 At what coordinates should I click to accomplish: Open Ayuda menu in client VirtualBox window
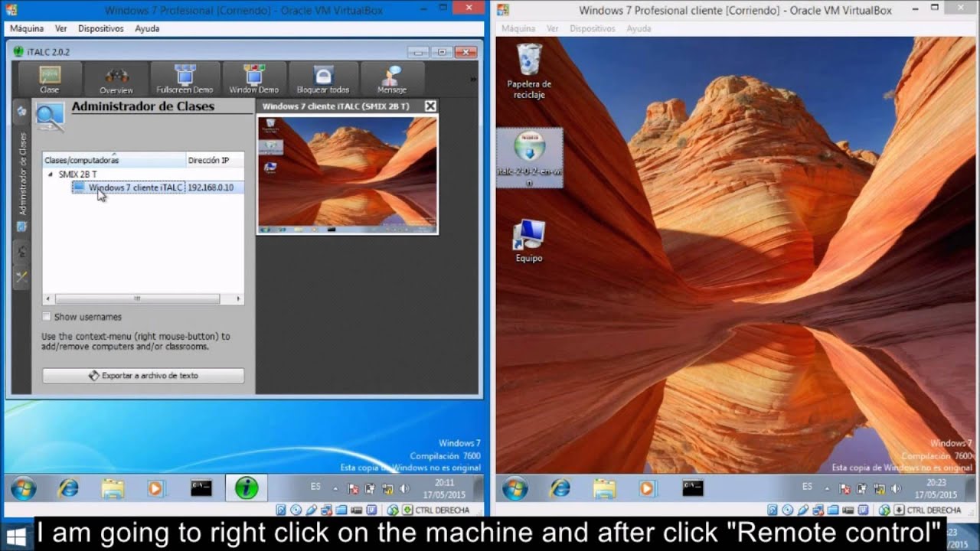639,28
